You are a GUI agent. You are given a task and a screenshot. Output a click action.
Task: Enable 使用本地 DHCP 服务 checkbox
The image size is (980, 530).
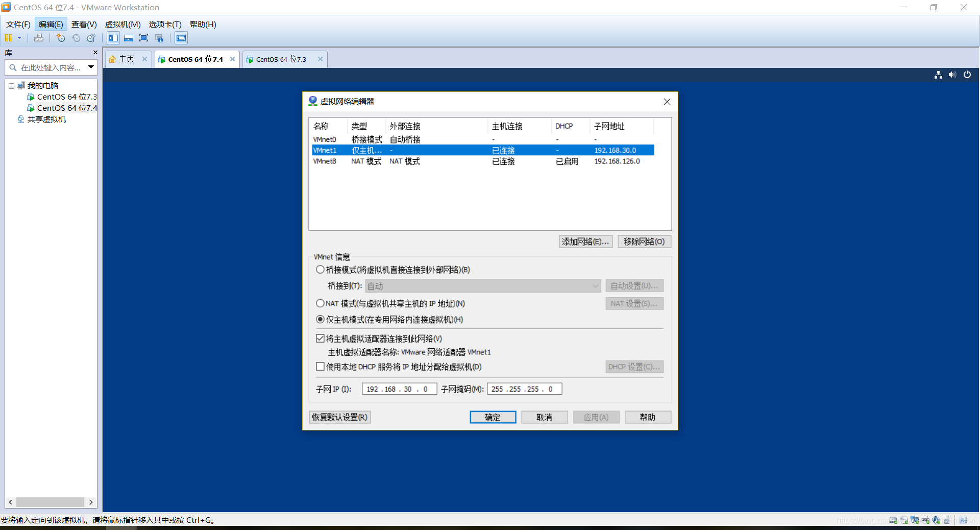[x=320, y=366]
